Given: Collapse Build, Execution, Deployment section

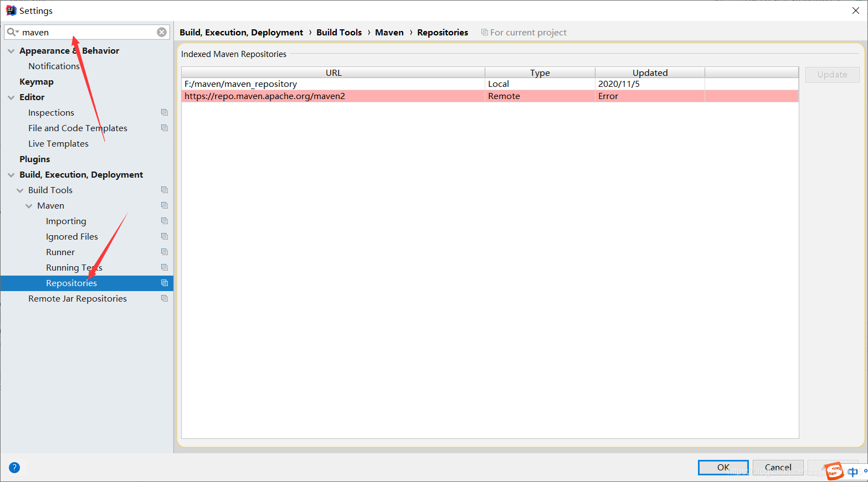Looking at the screenshot, I should (11, 175).
